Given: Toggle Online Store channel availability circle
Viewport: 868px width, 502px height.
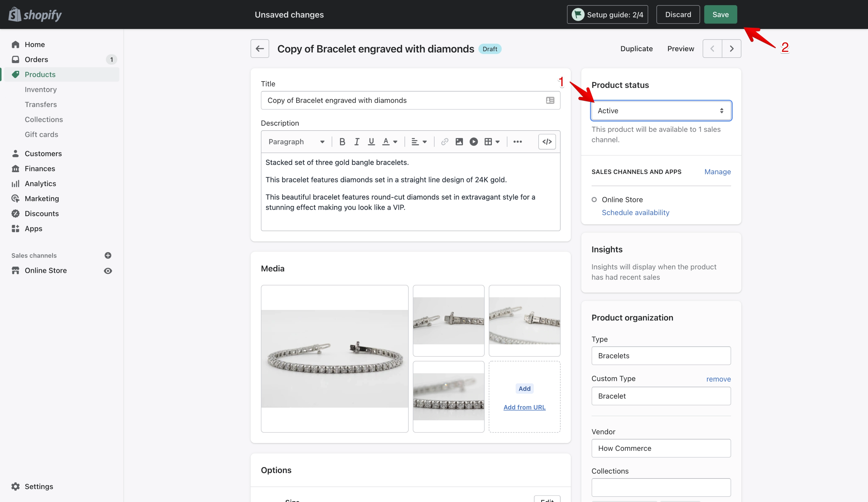Looking at the screenshot, I should [594, 200].
